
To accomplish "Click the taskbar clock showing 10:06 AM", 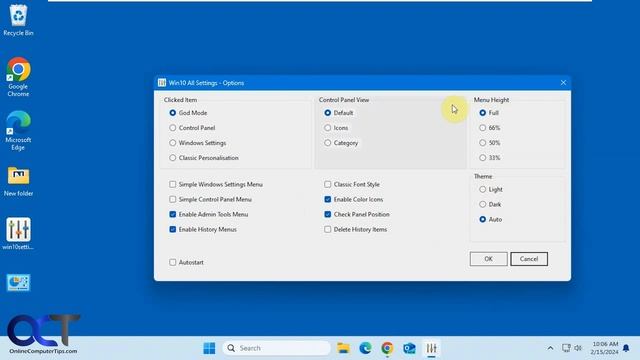I will point(604,348).
